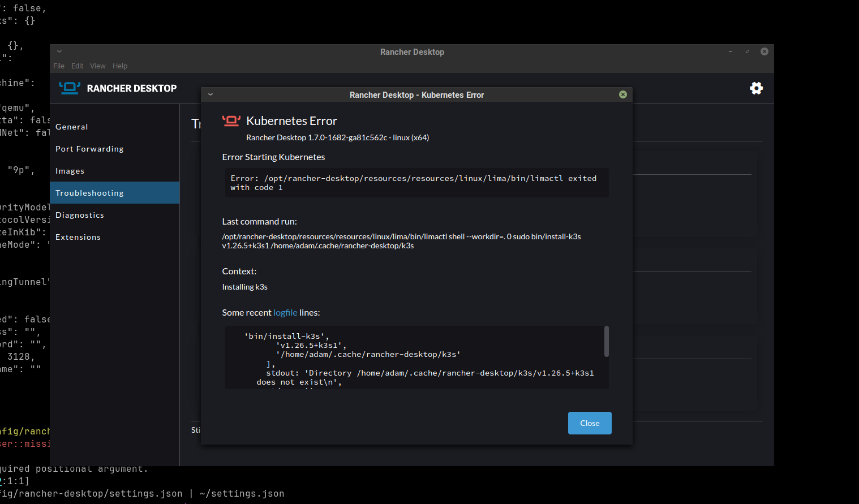
Task: Open the View menu
Action: point(97,66)
